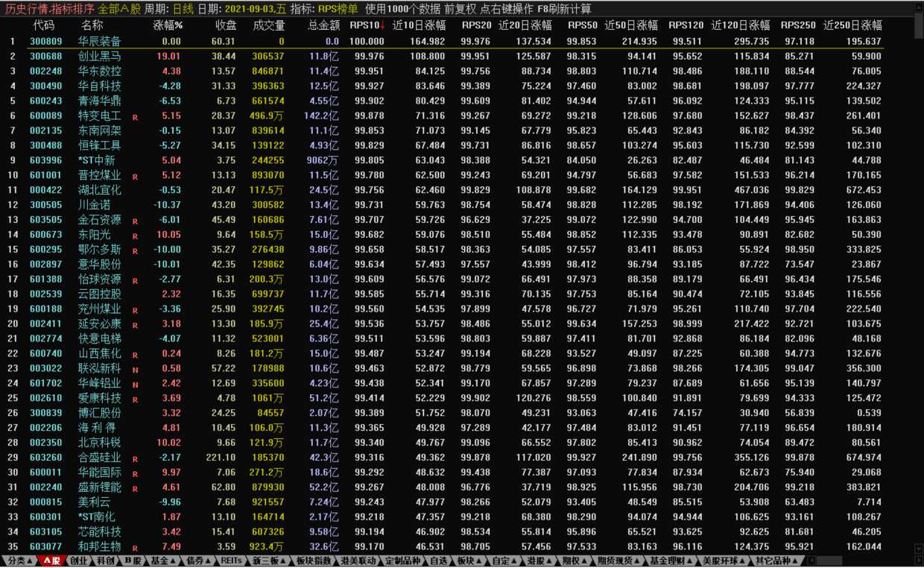This screenshot has height=568, width=924.
Task: Click the R marker beside 合盛硅业
Action: (136, 460)
